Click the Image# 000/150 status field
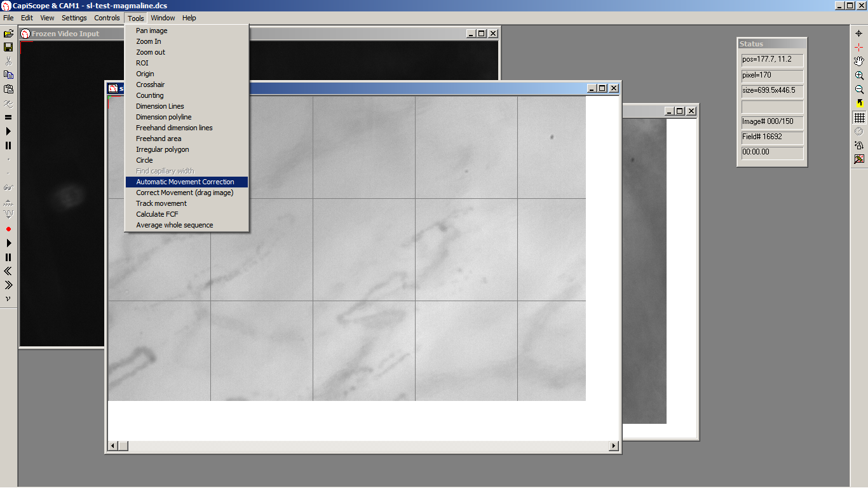 tap(772, 121)
